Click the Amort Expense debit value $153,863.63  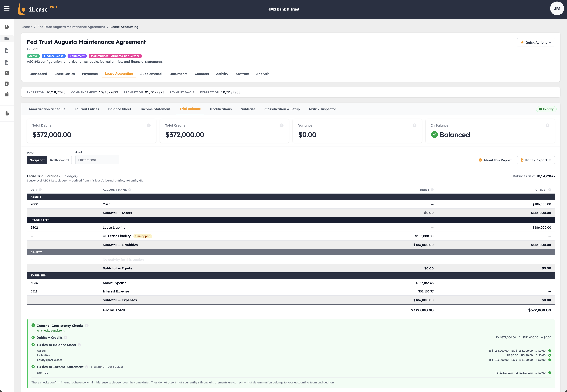pyautogui.click(x=425, y=283)
